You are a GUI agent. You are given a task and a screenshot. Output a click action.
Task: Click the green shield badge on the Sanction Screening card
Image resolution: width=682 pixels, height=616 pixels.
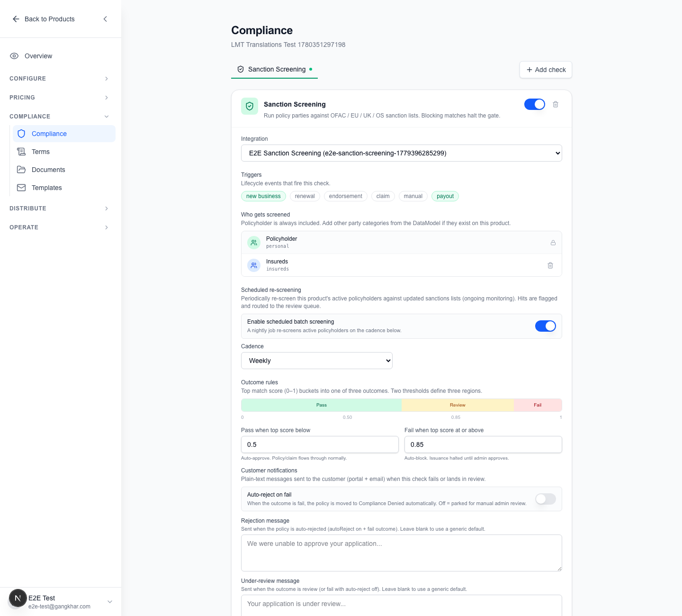coord(250,106)
